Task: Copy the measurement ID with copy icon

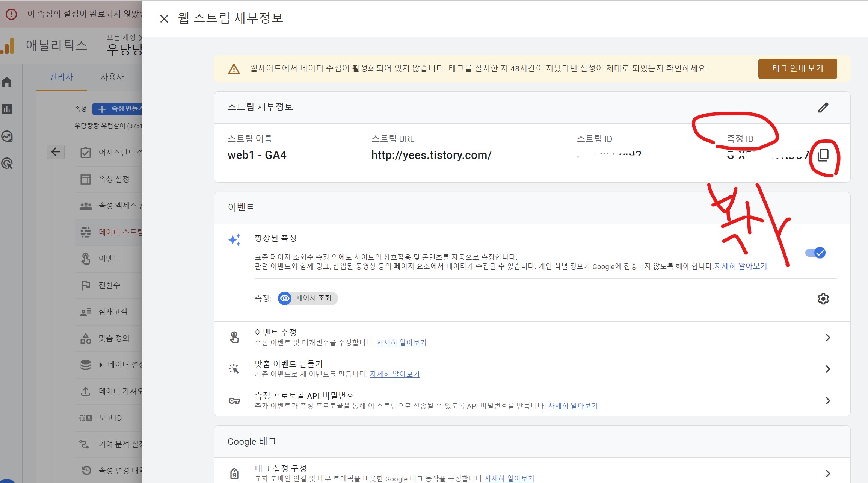Action: (823, 155)
